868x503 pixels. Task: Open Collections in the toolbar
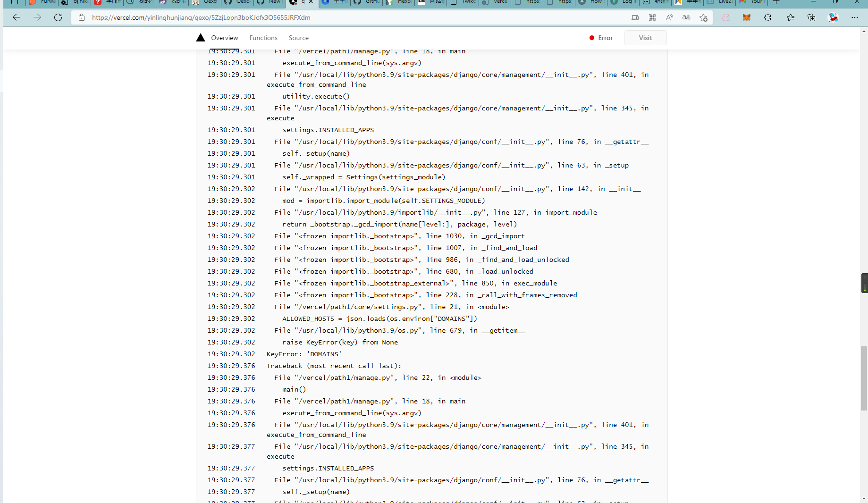pyautogui.click(x=811, y=17)
